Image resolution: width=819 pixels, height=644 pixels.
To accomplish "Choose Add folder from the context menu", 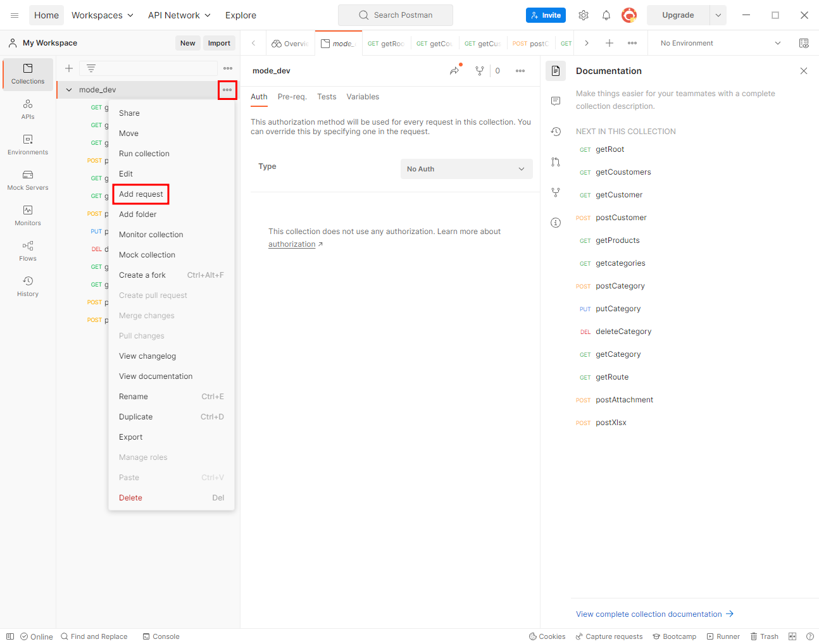I will pyautogui.click(x=138, y=214).
